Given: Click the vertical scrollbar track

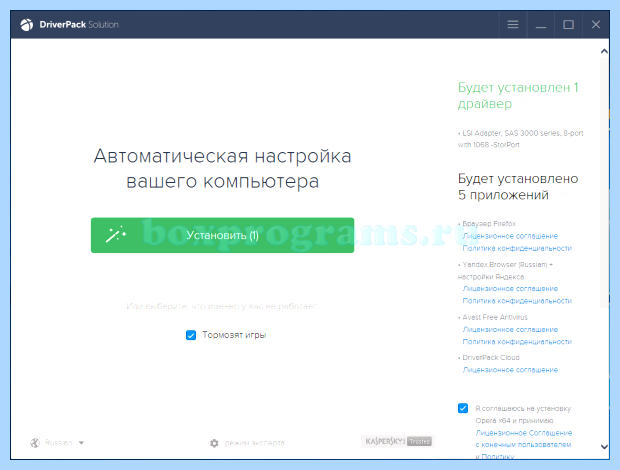Looking at the screenshot, I should 604,183.
